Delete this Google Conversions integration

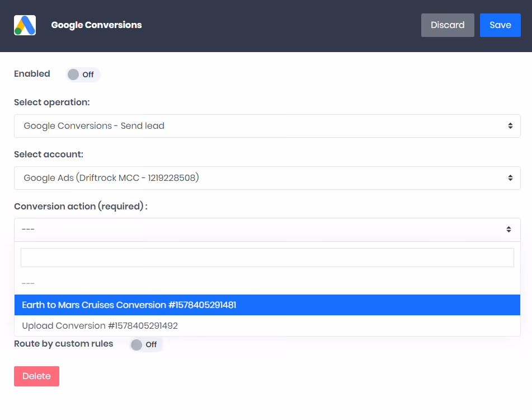click(37, 376)
